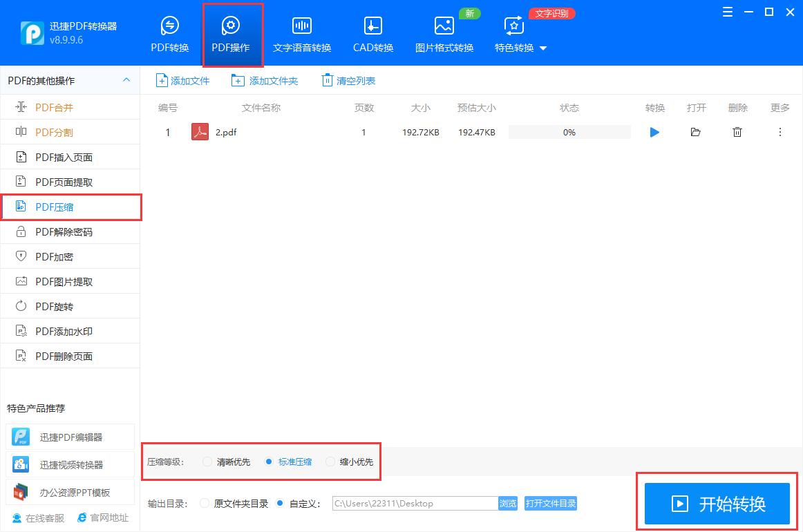Image resolution: width=803 pixels, height=532 pixels.
Task: Select the 清晰优先 compression level
Action: 207,462
